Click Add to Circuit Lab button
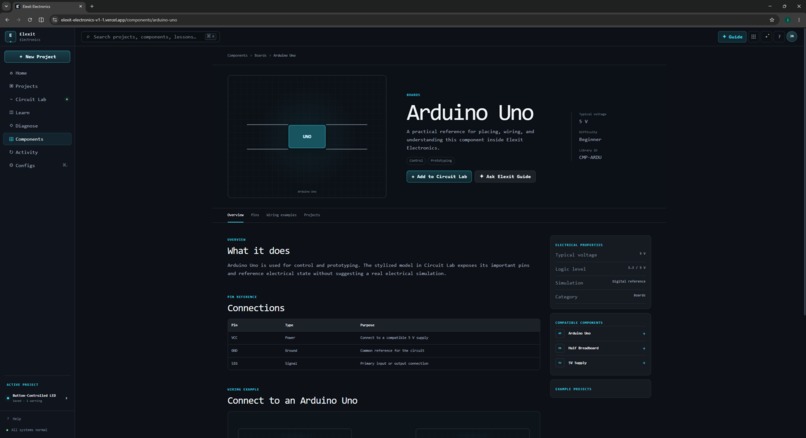The width and height of the screenshot is (806, 438). pos(439,176)
